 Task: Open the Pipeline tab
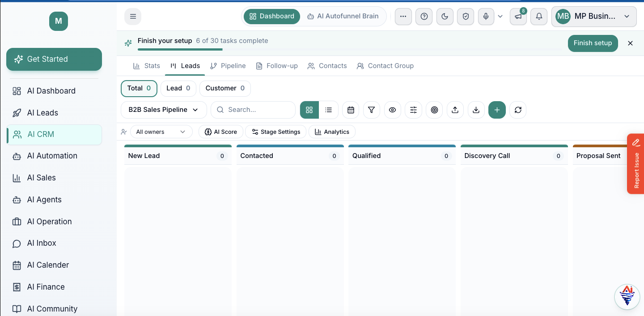[228, 66]
